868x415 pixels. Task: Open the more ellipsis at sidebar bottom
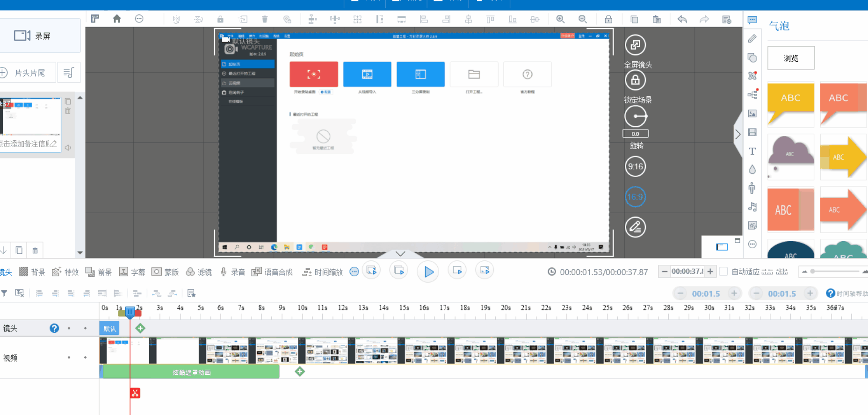[752, 244]
